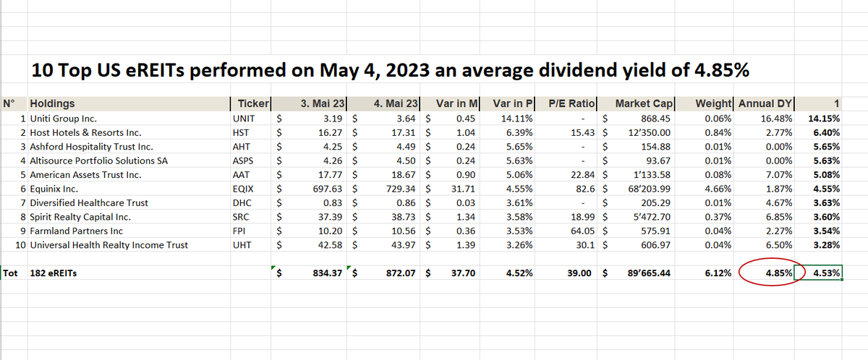The image size is (868, 360).
Task: Select the Equinix price cell '697.63'
Action: coord(310,189)
